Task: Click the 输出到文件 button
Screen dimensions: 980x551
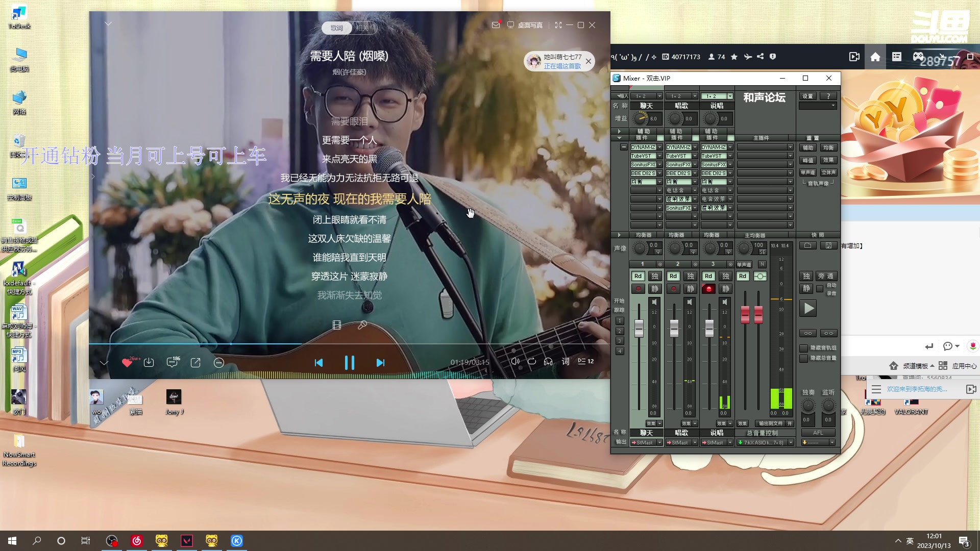Action: click(771, 423)
